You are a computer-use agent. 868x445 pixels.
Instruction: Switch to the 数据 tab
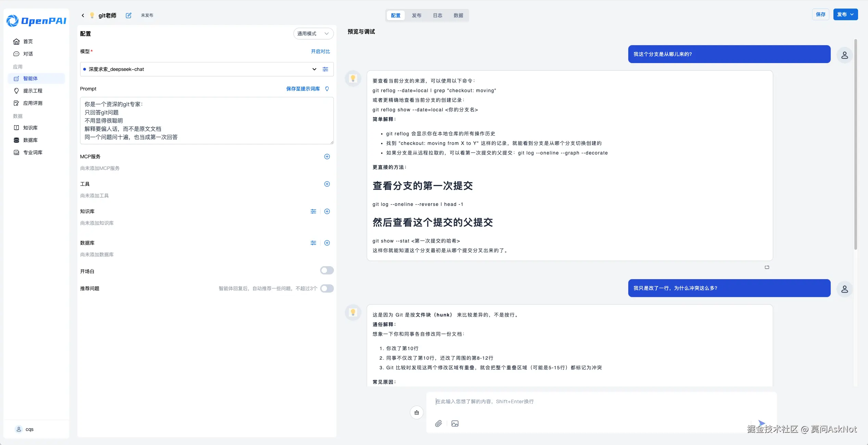pyautogui.click(x=458, y=15)
